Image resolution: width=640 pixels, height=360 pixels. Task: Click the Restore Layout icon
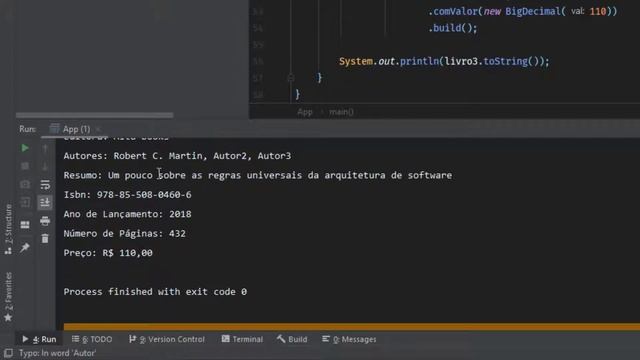(25, 225)
